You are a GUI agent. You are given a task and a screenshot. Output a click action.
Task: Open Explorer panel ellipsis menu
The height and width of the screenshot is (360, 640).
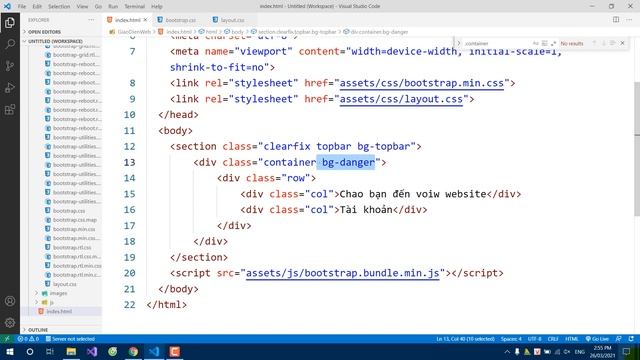[x=91, y=20]
